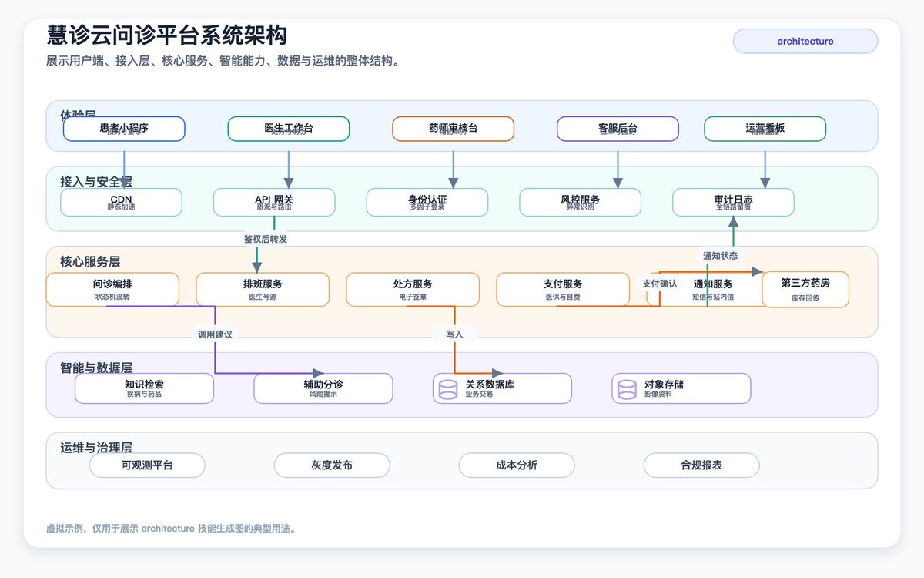This screenshot has height=578, width=924.
Task: Select the architecture badge at top right
Action: (805, 41)
